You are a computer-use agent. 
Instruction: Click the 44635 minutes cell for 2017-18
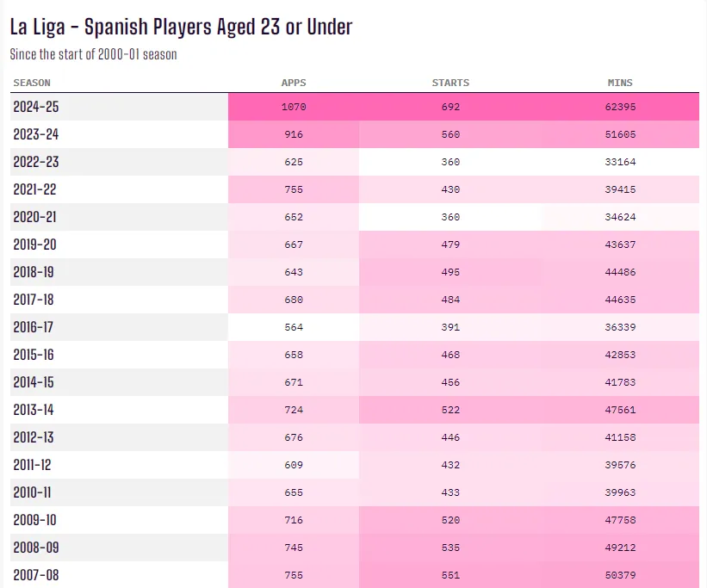[620, 300]
